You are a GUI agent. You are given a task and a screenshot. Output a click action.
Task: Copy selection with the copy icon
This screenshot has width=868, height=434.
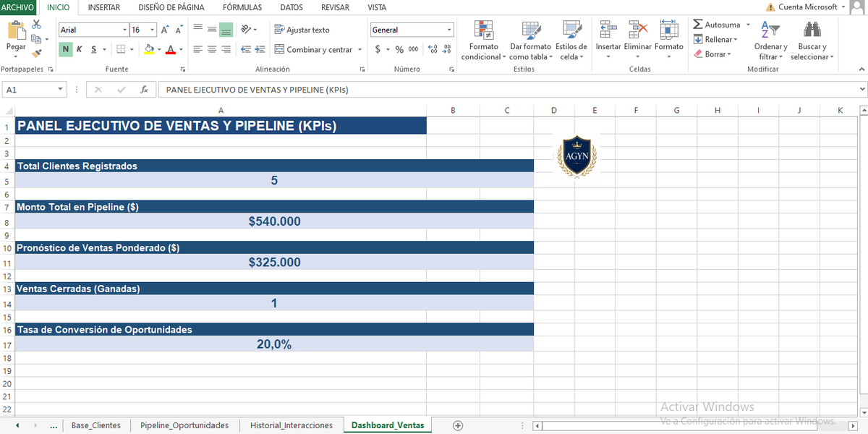37,38
